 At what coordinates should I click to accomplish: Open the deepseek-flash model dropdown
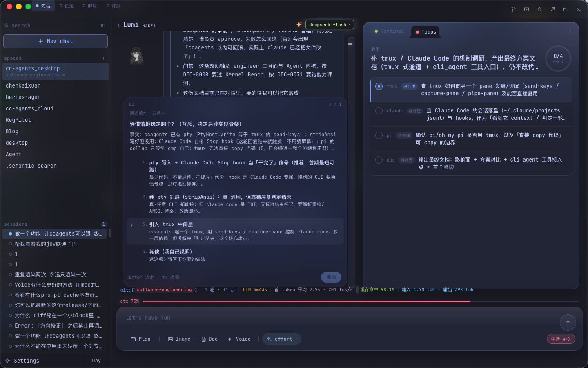(x=330, y=25)
